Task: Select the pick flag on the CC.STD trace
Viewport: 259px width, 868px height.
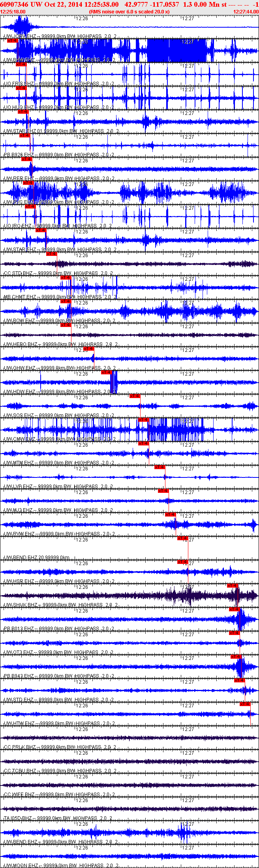Action: point(51,254)
